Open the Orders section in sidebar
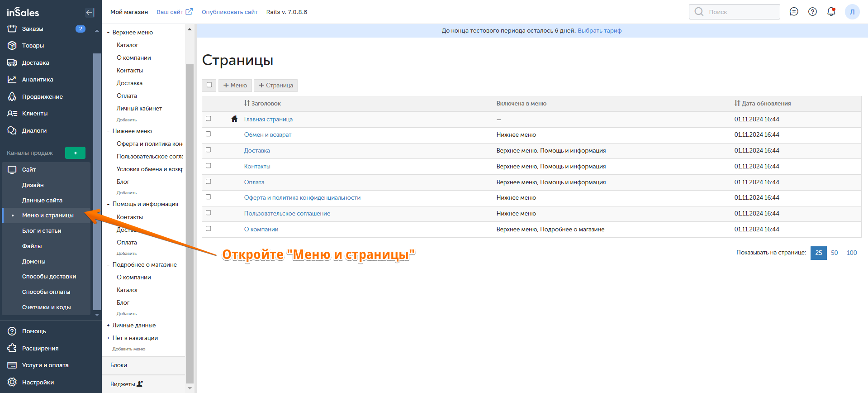 click(x=33, y=29)
